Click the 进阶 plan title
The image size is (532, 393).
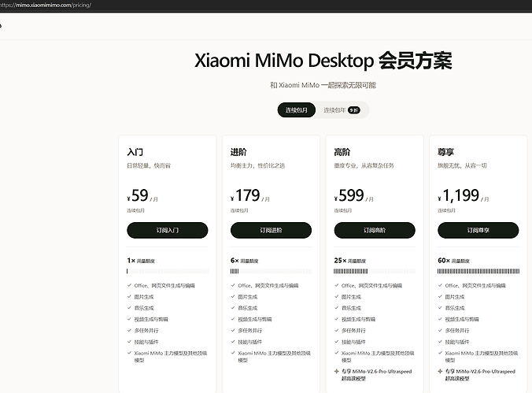(238, 152)
